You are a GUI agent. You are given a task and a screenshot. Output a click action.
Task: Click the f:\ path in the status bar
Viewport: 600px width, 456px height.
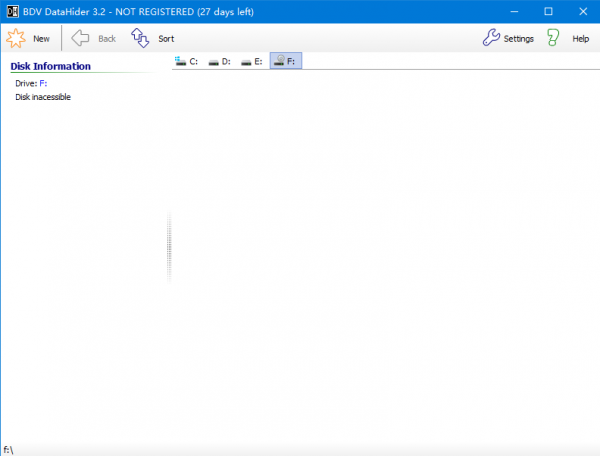8,450
